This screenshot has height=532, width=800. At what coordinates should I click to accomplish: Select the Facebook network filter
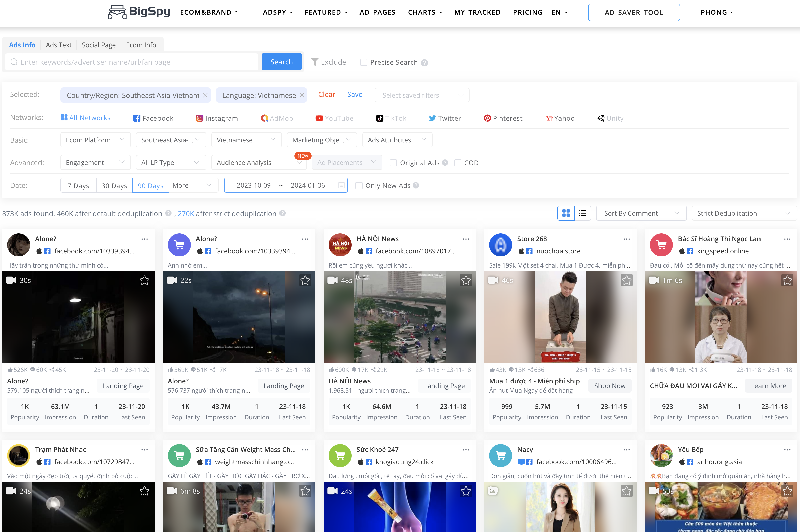pos(153,118)
